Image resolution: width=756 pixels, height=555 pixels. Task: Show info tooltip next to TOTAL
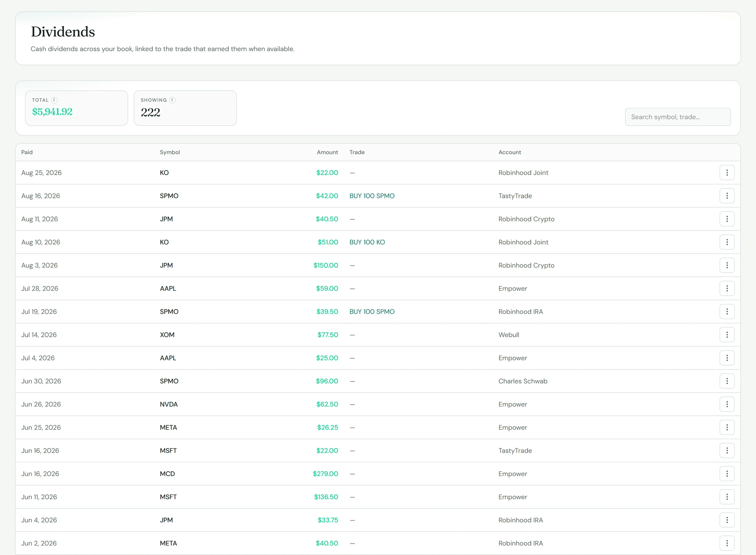pyautogui.click(x=54, y=100)
